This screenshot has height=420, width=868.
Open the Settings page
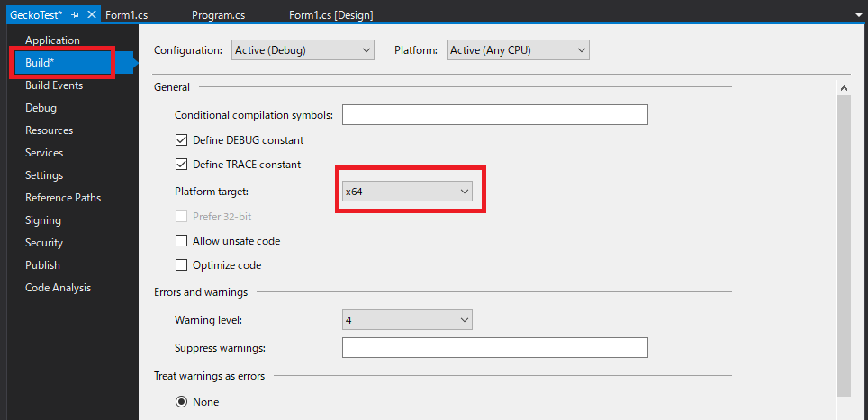click(44, 175)
